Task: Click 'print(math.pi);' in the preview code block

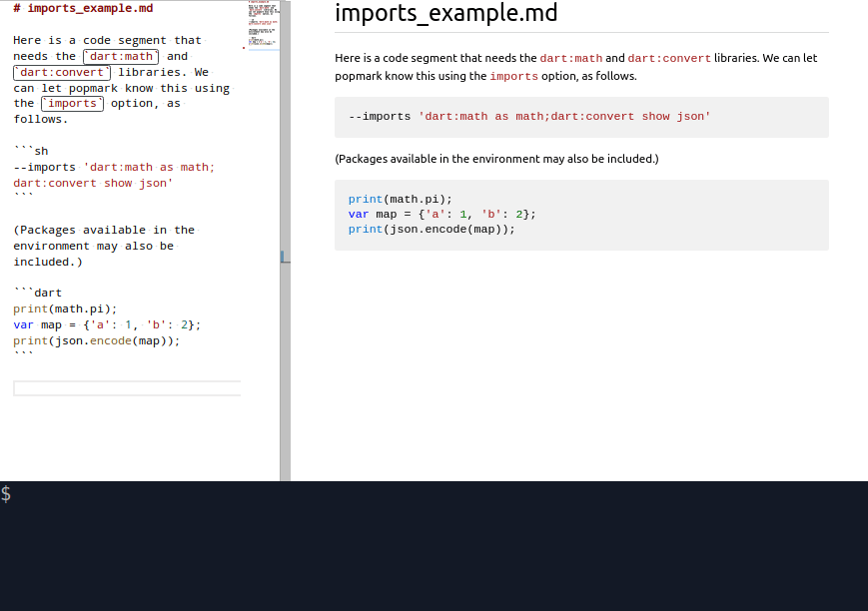Action: [401, 200]
